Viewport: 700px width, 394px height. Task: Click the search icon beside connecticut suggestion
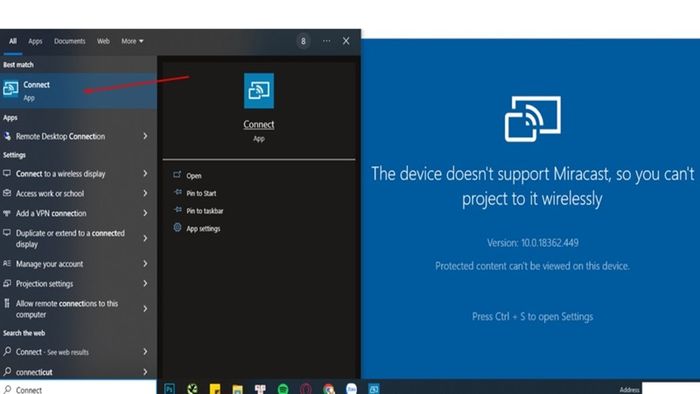tap(7, 371)
